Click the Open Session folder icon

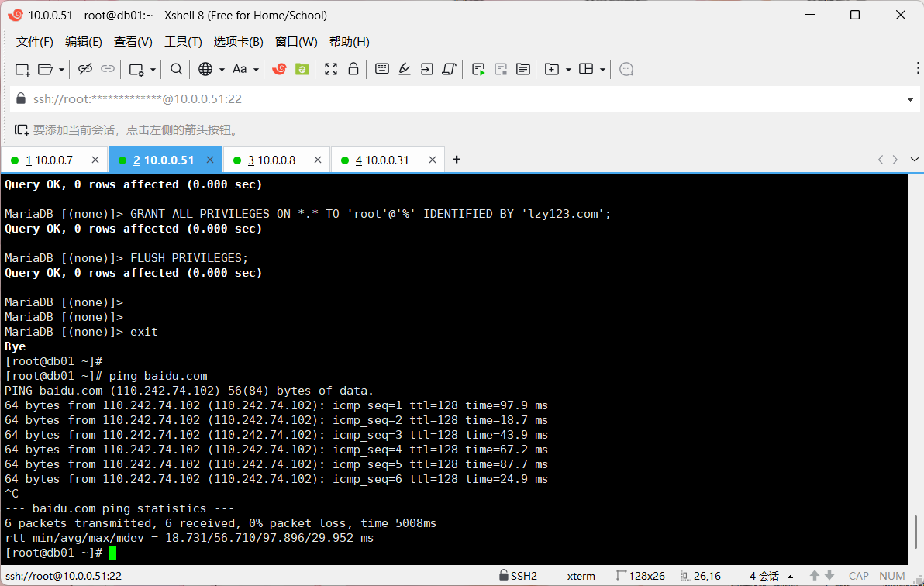pyautogui.click(x=46, y=70)
